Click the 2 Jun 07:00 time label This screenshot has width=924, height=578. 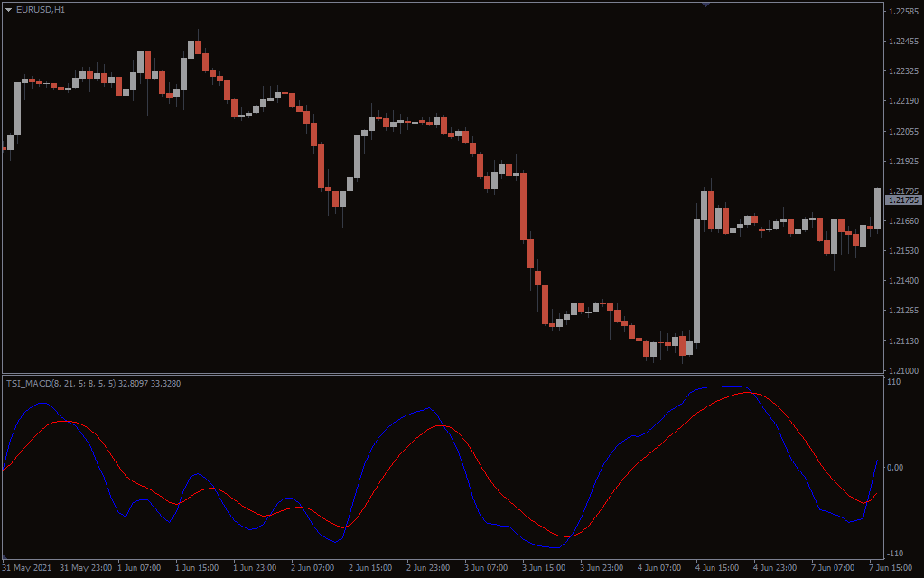click(x=312, y=568)
